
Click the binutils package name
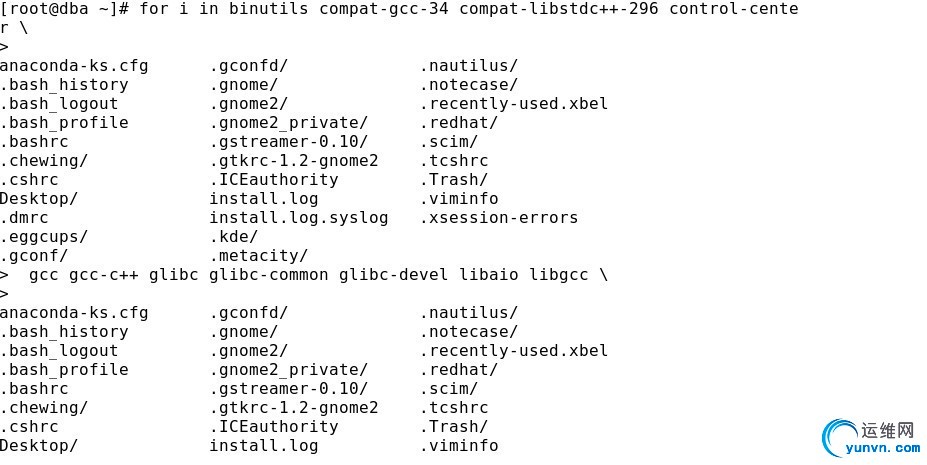[x=269, y=9]
